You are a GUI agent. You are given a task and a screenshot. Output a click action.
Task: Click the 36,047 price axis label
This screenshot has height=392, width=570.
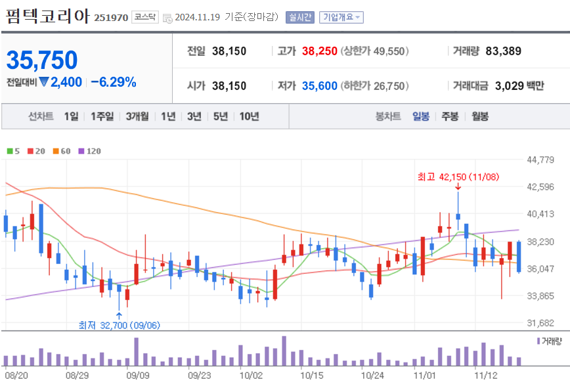[540, 269]
